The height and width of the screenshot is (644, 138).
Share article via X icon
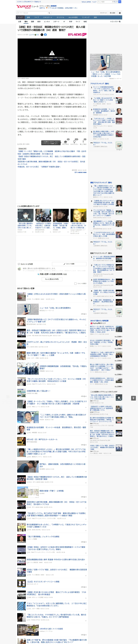coord(42,35)
